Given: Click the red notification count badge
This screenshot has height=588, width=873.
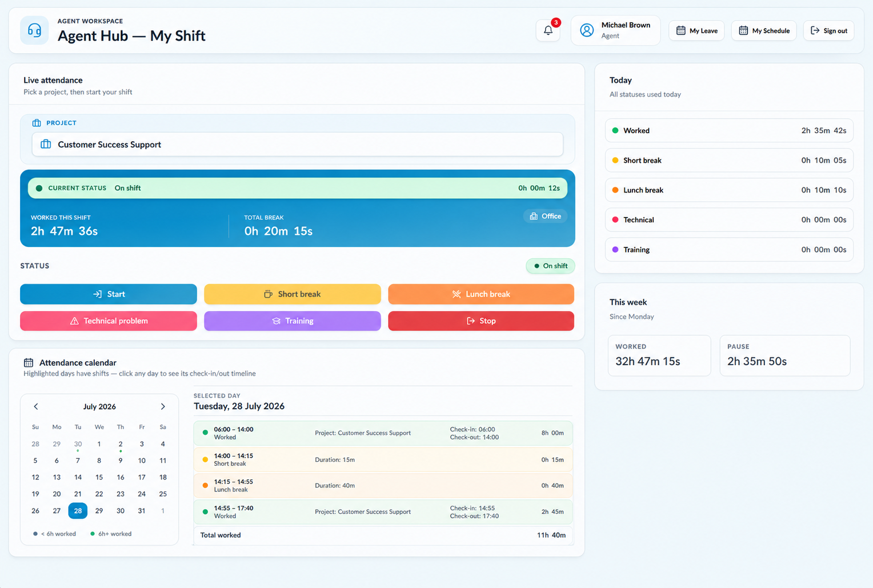Looking at the screenshot, I should tap(556, 22).
